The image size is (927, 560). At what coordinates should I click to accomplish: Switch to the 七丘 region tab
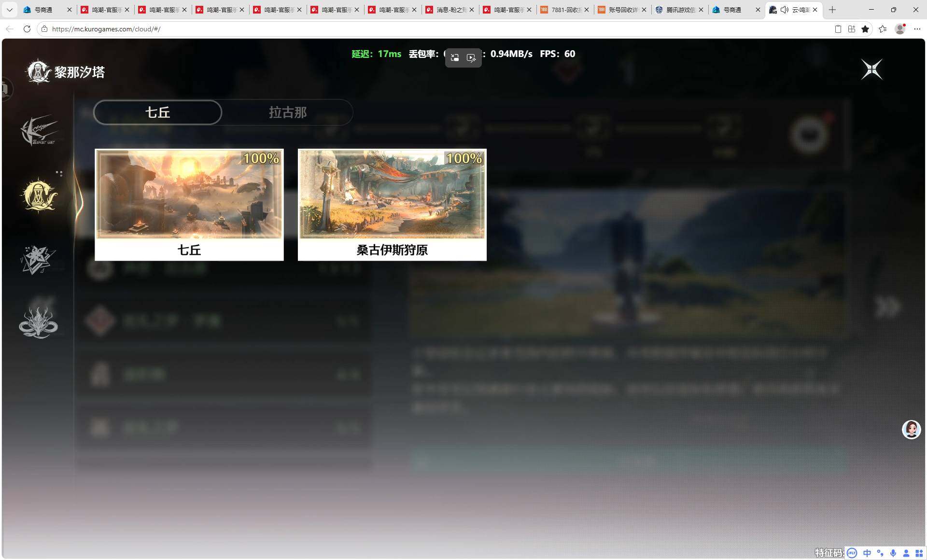[157, 112]
